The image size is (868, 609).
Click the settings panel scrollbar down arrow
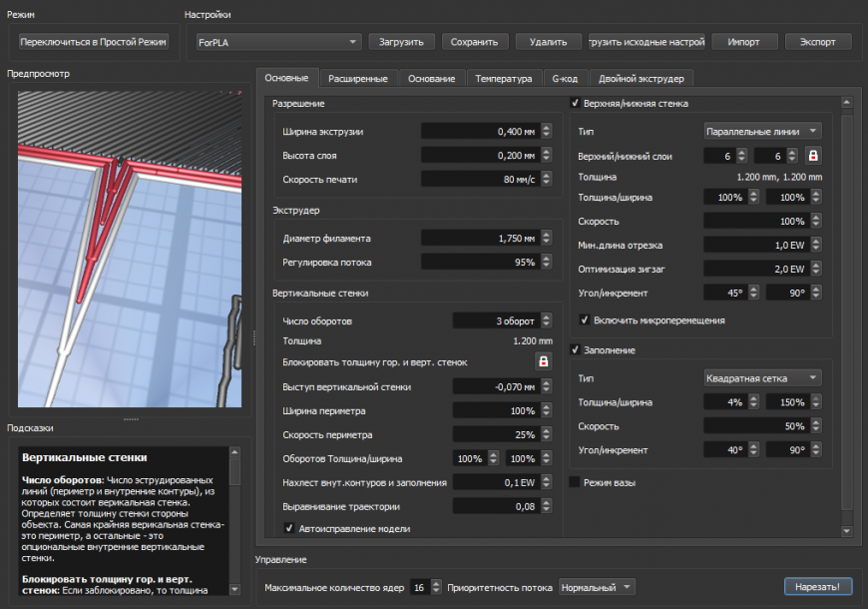coord(846,531)
